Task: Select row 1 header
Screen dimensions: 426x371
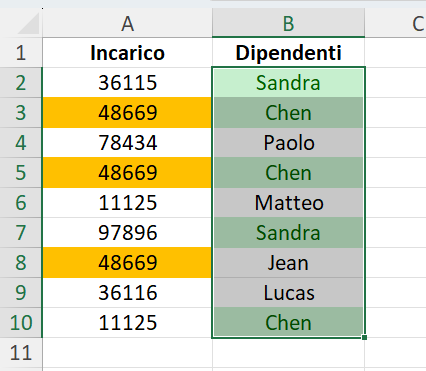Action: point(21,53)
